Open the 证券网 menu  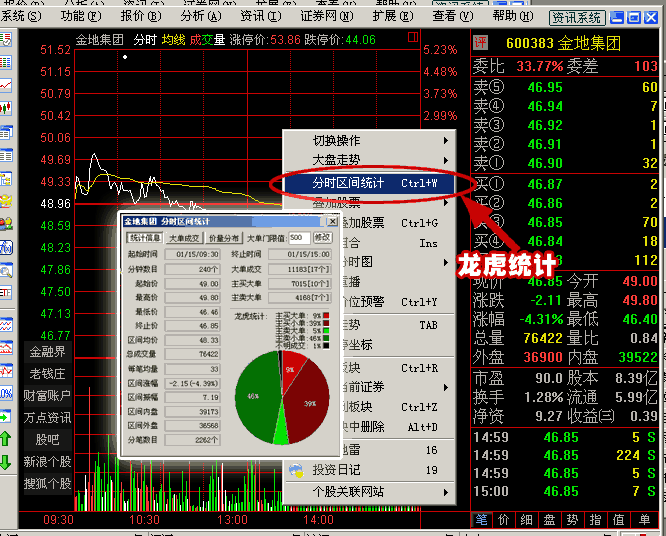coord(327,16)
